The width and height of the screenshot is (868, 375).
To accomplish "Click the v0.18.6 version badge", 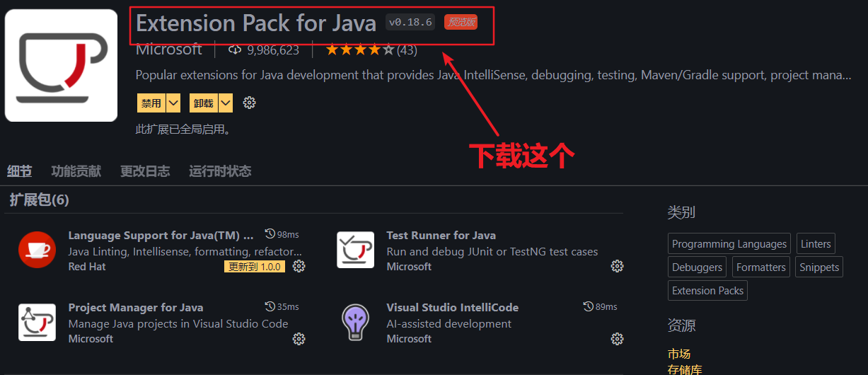I will [x=410, y=22].
